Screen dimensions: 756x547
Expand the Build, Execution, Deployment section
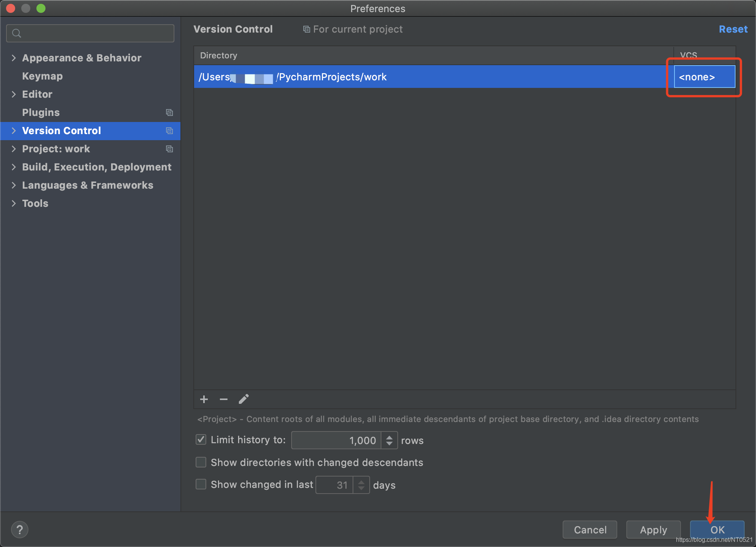14,167
